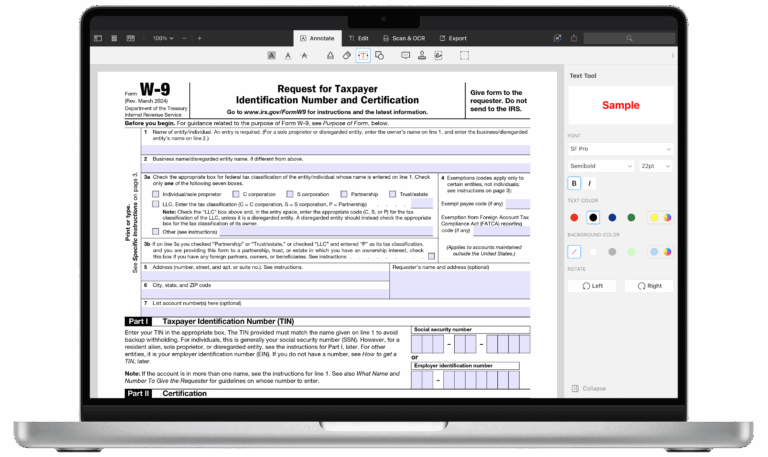Pick dark blue text color
768x457 pixels.
pyautogui.click(x=612, y=217)
